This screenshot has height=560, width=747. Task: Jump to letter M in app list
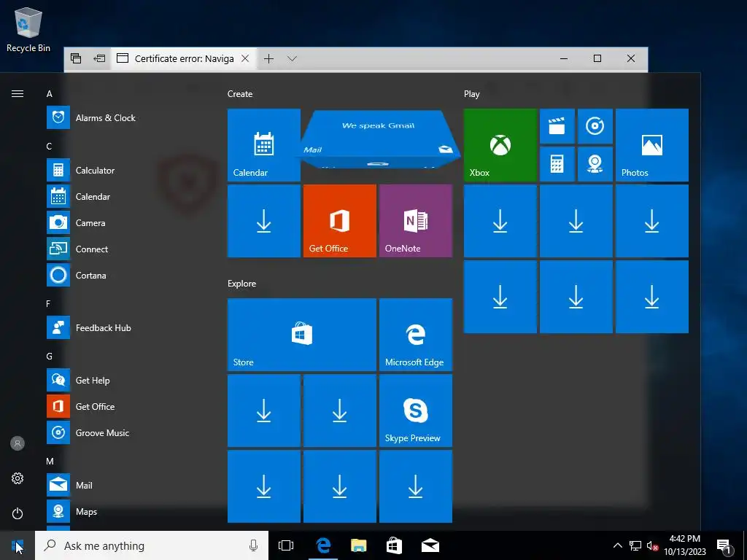(x=50, y=461)
